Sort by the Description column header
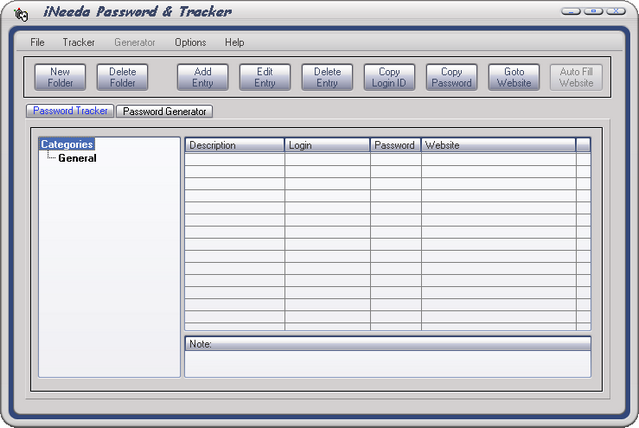This screenshot has width=639, height=428. click(235, 145)
